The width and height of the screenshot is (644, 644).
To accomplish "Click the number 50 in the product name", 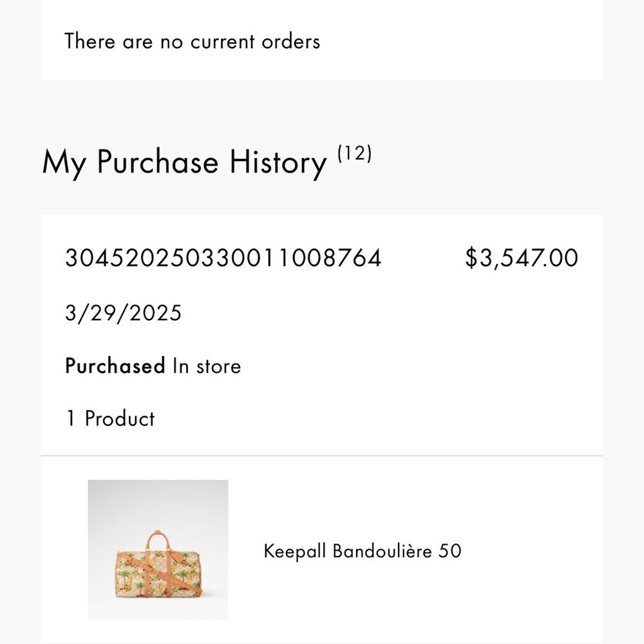I will [x=450, y=551].
